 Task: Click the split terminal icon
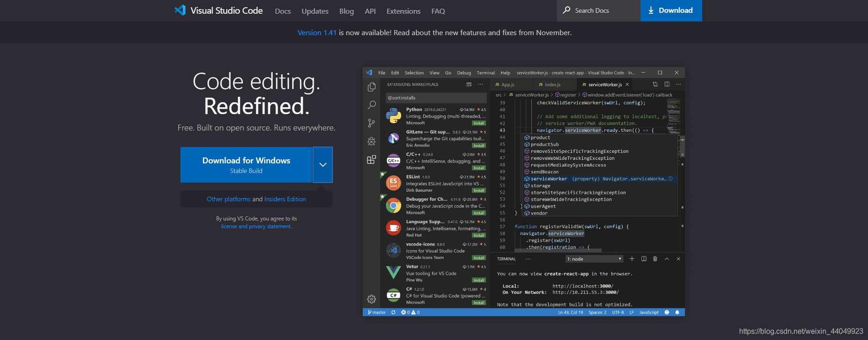pyautogui.click(x=644, y=259)
